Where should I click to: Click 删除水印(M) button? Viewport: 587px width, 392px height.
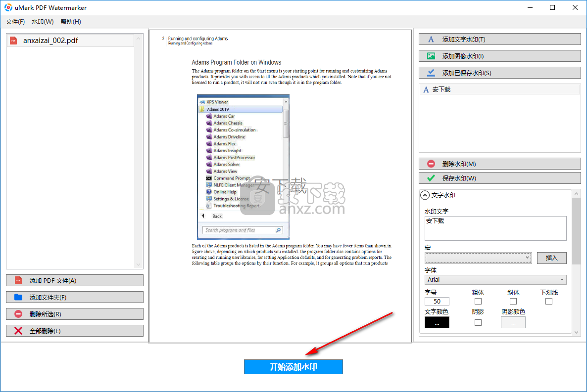pyautogui.click(x=500, y=164)
